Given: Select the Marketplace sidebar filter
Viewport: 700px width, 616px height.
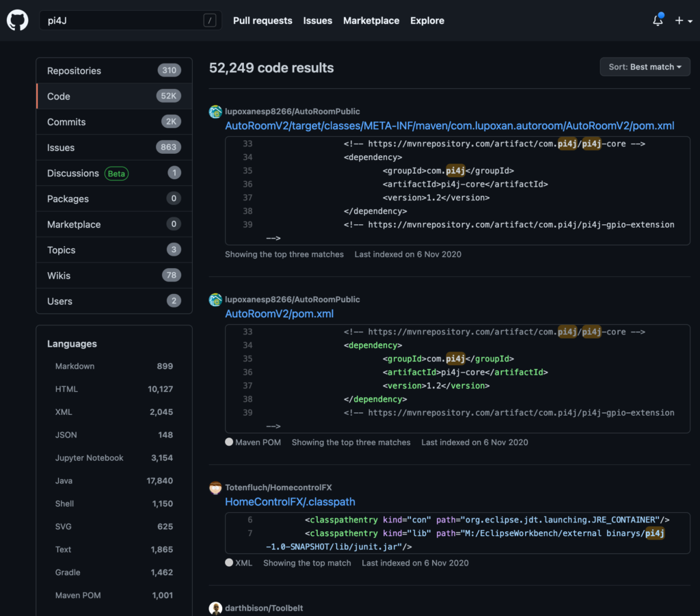Looking at the screenshot, I should (x=114, y=224).
